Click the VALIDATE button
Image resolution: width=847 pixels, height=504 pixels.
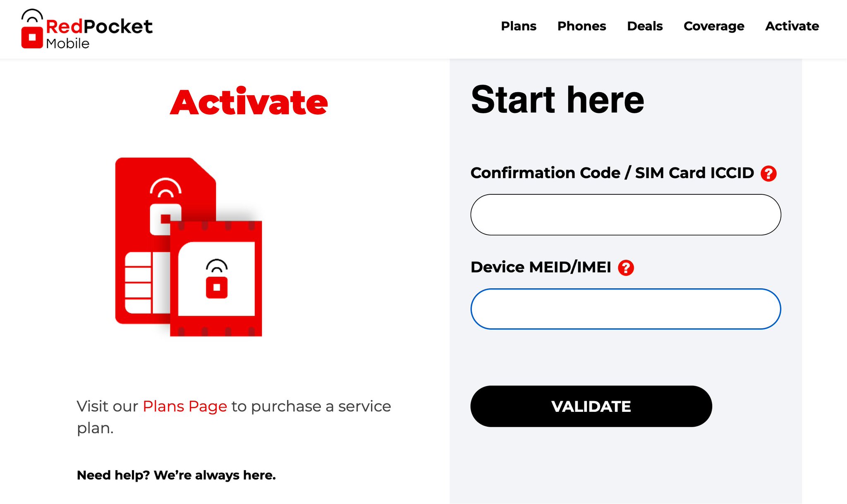tap(591, 406)
